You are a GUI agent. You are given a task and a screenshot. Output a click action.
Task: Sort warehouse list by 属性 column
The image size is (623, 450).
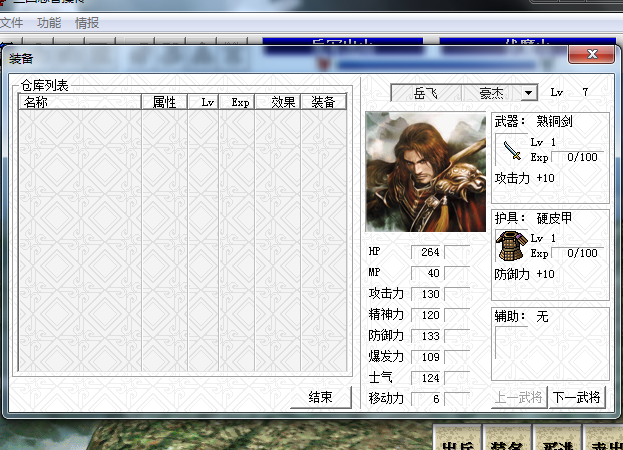[x=164, y=102]
